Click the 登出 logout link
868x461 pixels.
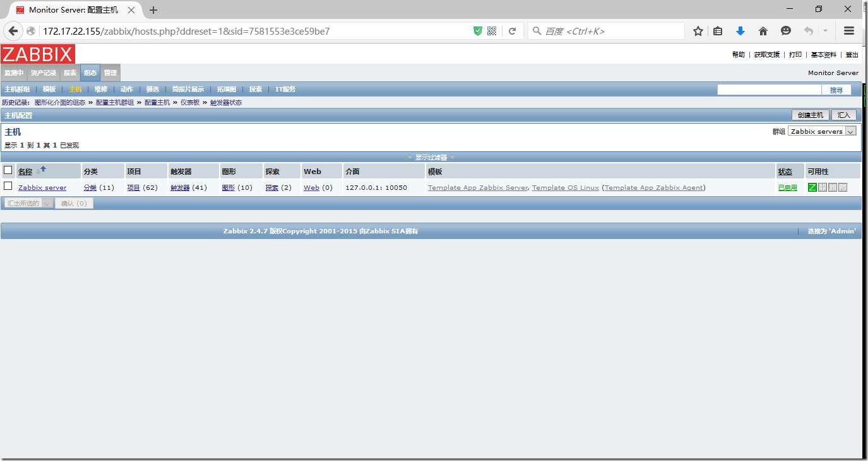tap(852, 55)
